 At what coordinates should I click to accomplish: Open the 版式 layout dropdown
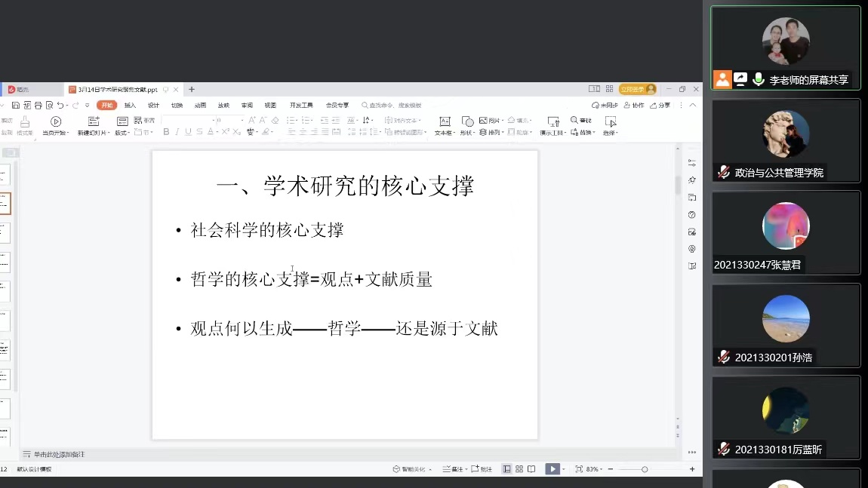click(x=122, y=133)
